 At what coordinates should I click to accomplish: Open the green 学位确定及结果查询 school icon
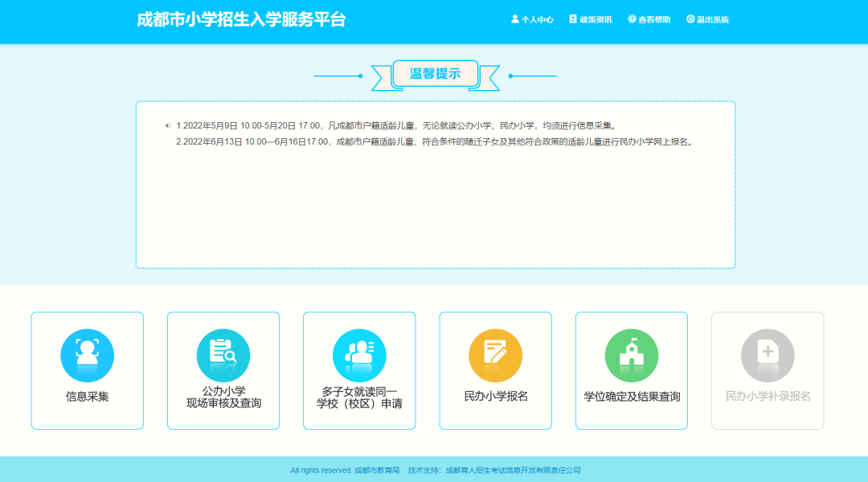click(x=632, y=355)
